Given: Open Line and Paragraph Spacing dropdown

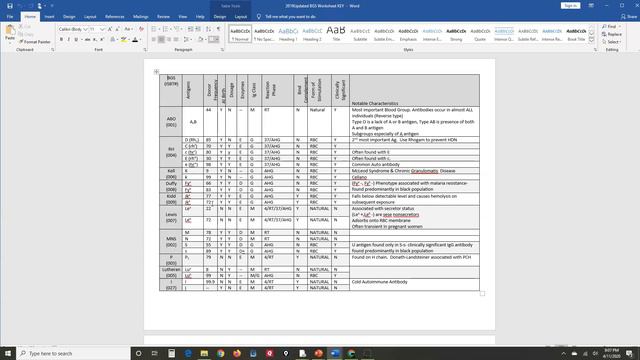Looking at the screenshot, I should (187, 40).
